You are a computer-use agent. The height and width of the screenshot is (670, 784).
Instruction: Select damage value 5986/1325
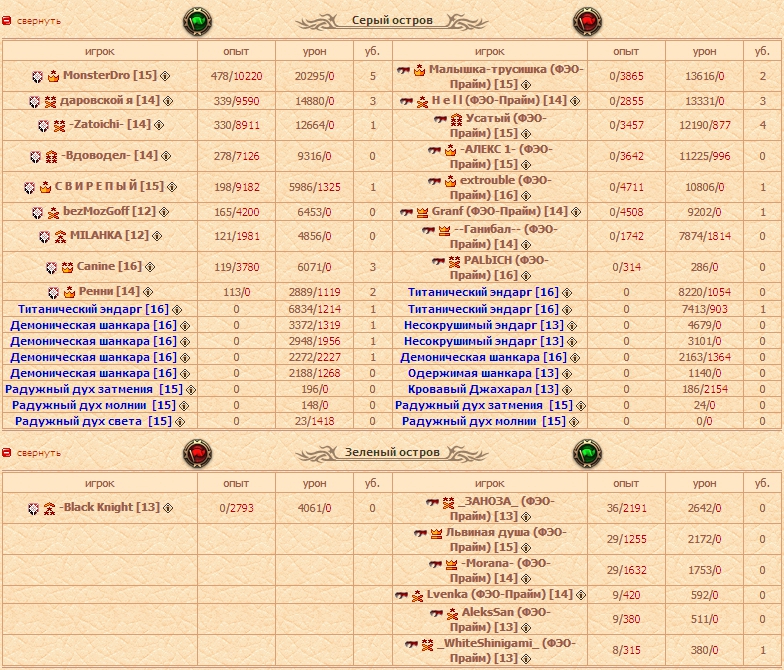[x=314, y=187]
